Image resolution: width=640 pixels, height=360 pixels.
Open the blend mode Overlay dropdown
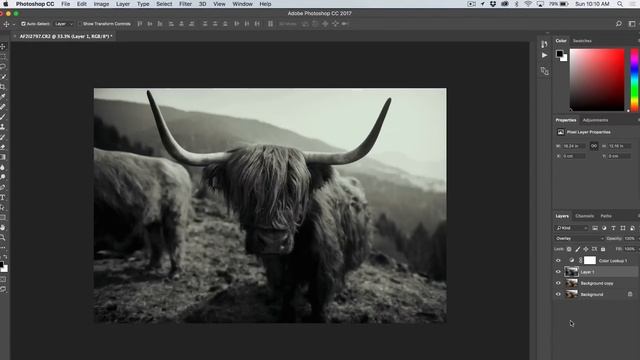(579, 238)
